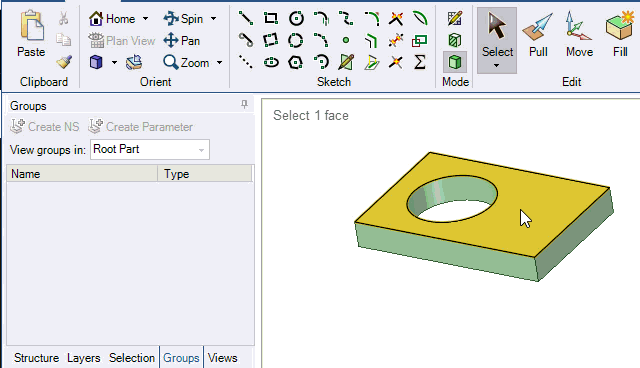Viewport: 640px width, 368px height.
Task: Select the Polygon sketch tool
Action: 296,62
